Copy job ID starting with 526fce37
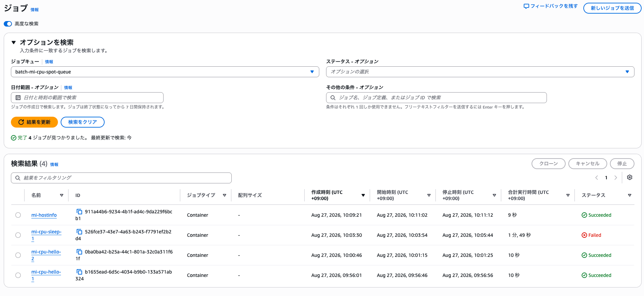 [x=79, y=232]
